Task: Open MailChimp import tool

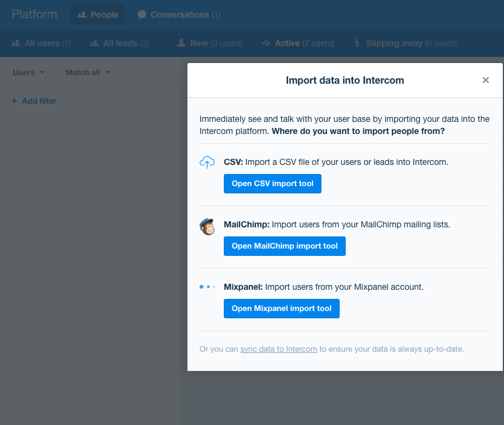Action: click(x=284, y=246)
